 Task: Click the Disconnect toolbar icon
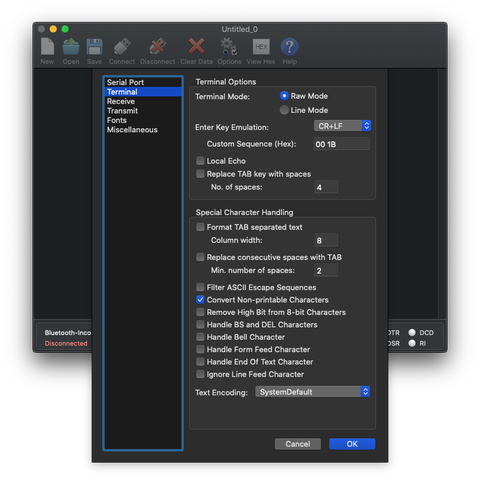pyautogui.click(x=157, y=46)
